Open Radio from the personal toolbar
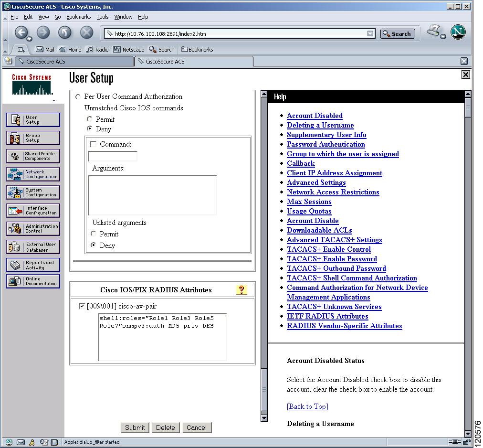The width and height of the screenshot is (483, 448). click(x=97, y=49)
